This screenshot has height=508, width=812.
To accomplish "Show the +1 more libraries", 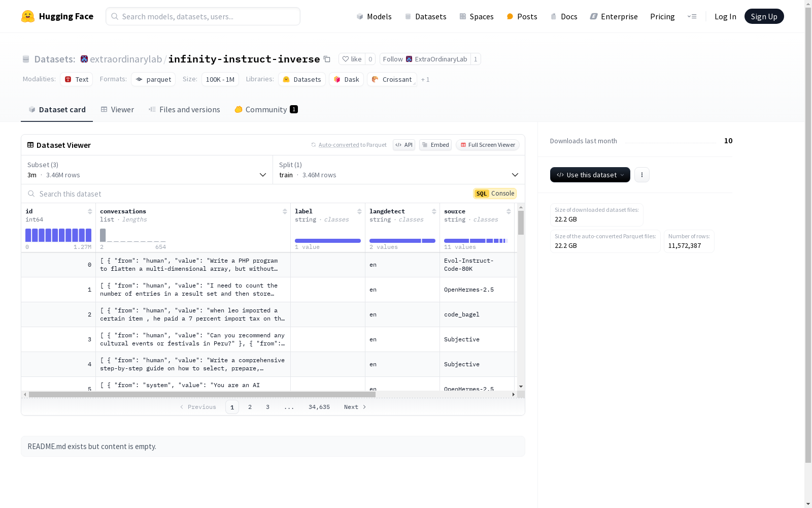I will pos(425,80).
